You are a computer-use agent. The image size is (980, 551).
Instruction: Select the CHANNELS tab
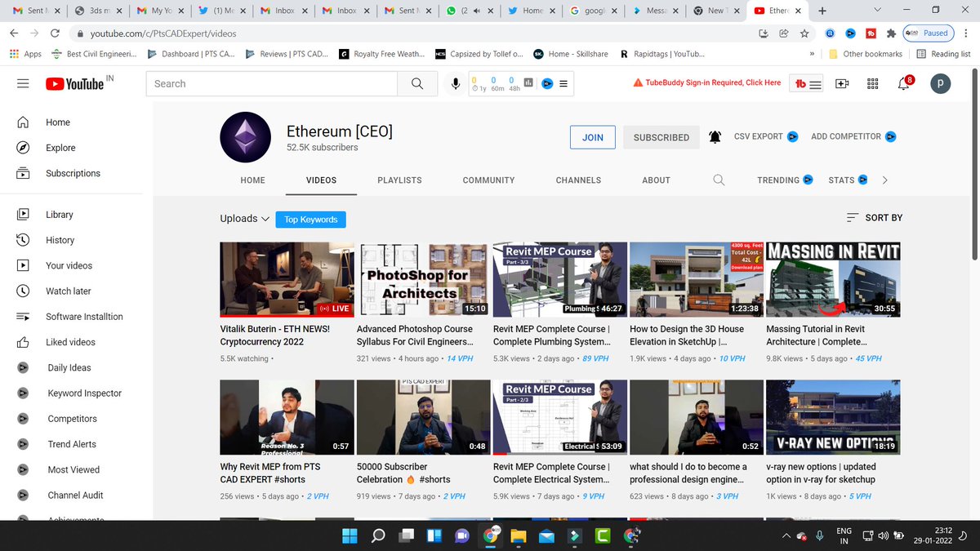click(x=578, y=180)
